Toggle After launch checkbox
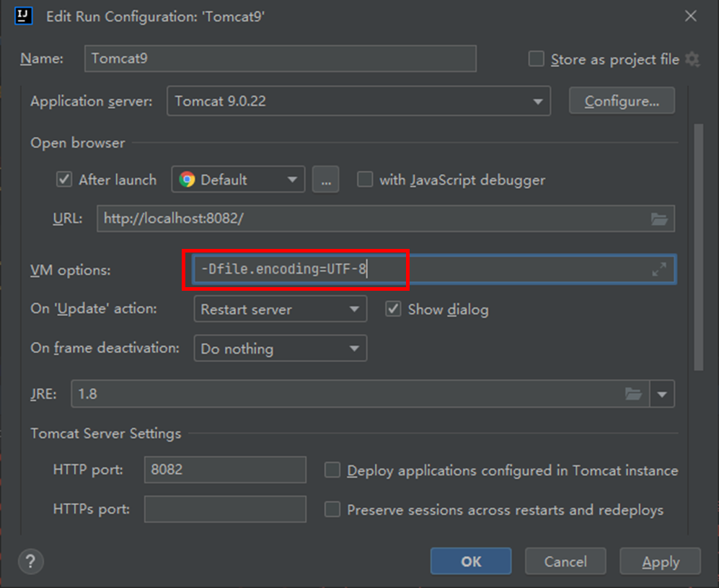This screenshot has height=588, width=719. [x=64, y=180]
